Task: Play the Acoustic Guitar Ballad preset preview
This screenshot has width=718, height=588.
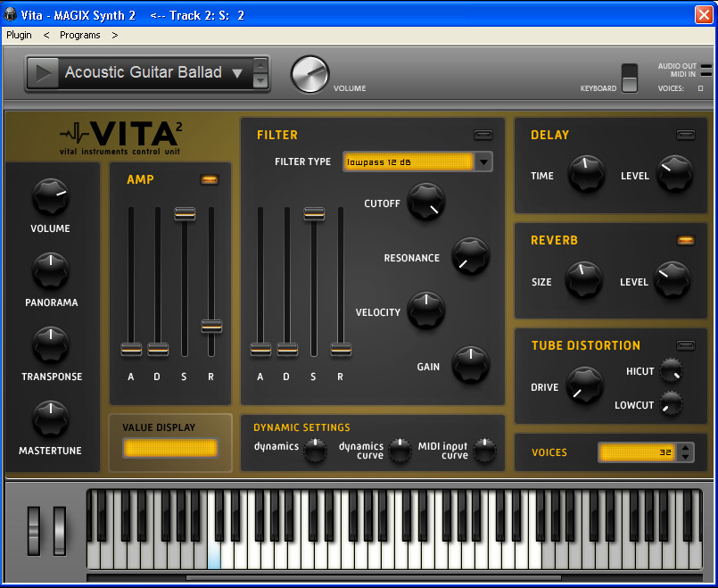Action: click(x=43, y=73)
